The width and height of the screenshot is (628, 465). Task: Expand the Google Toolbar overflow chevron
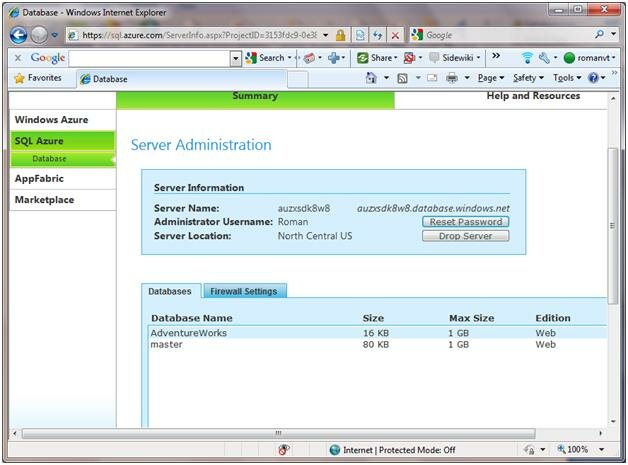(496, 56)
